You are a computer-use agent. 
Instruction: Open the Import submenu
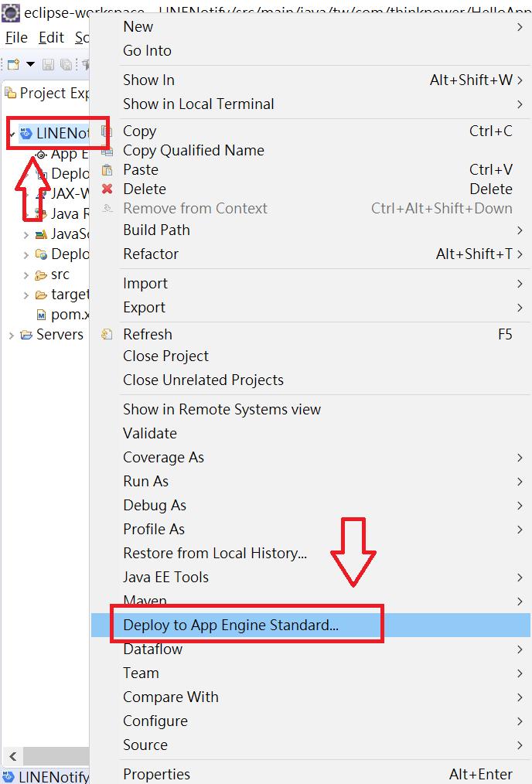point(311,284)
